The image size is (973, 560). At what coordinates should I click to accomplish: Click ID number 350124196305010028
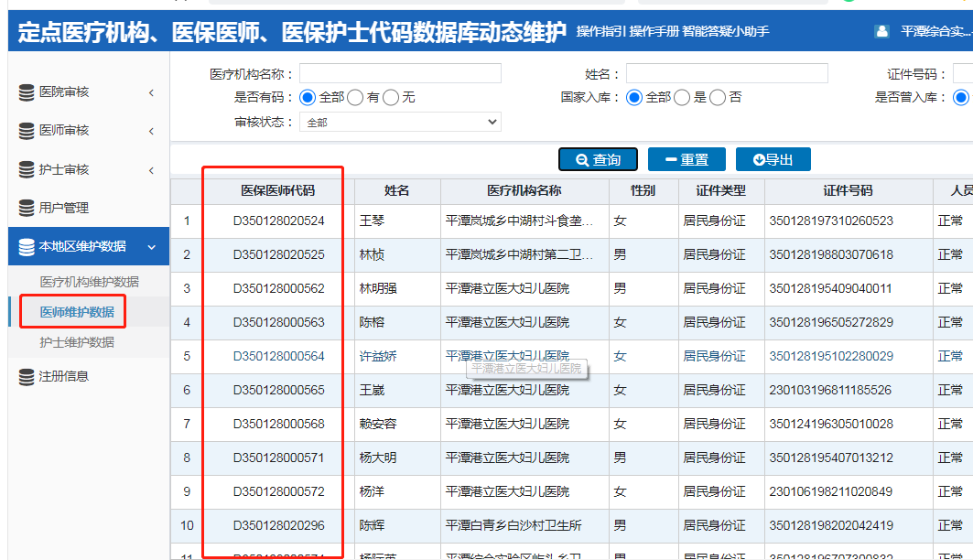coord(831,425)
